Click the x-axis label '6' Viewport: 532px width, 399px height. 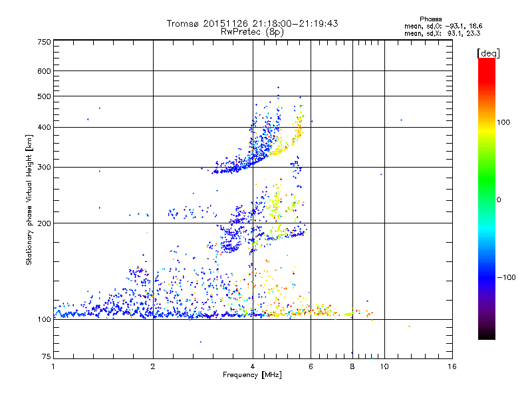[x=311, y=366]
